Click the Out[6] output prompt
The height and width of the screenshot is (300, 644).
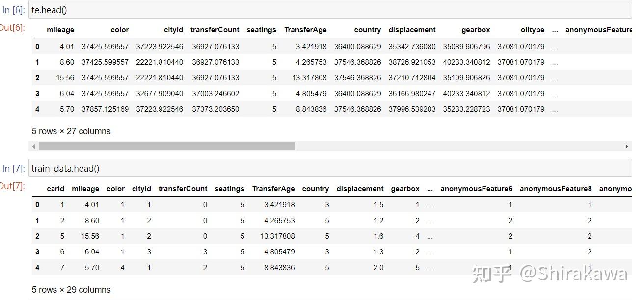12,27
